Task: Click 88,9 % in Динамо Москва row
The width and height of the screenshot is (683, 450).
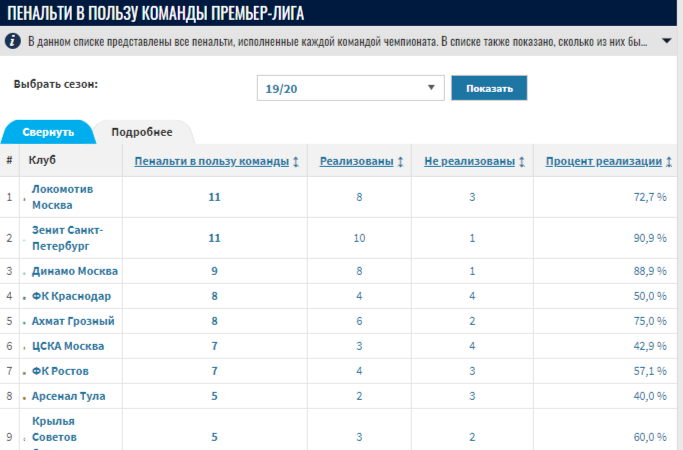Action: coord(650,271)
